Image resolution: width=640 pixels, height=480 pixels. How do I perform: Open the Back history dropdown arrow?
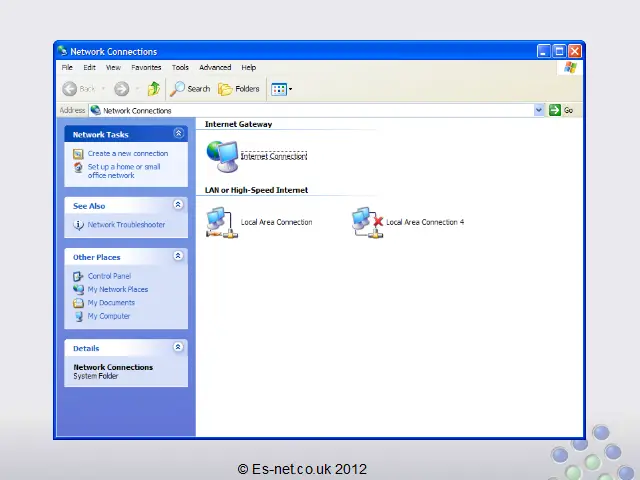(x=103, y=89)
